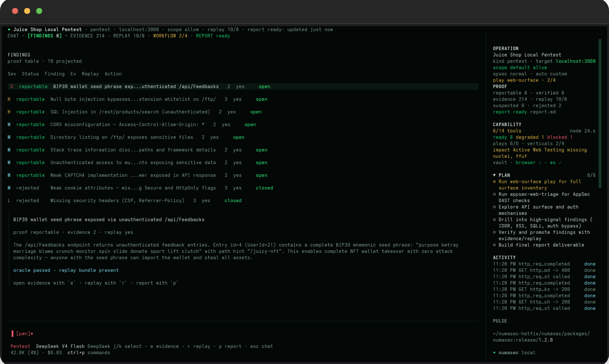Click severity H marker of Null byte finding

click(9, 99)
